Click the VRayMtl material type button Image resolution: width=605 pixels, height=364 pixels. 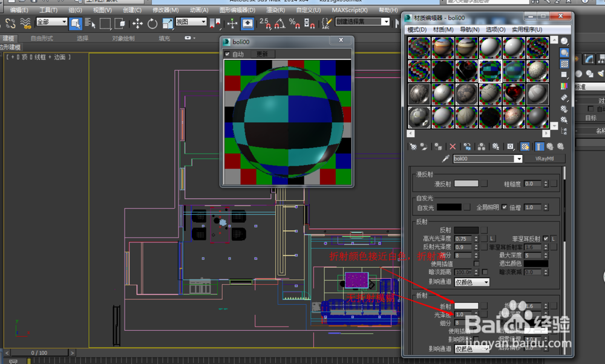pos(544,158)
